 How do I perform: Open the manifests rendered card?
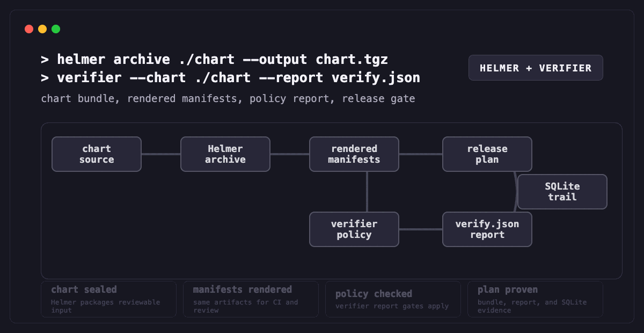251,299
